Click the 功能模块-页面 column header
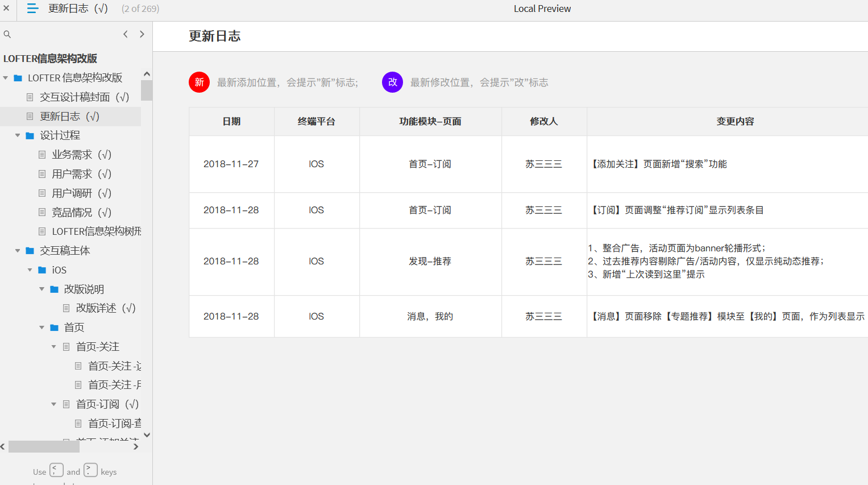Screen dimensions: 868x485 pyautogui.click(x=430, y=122)
